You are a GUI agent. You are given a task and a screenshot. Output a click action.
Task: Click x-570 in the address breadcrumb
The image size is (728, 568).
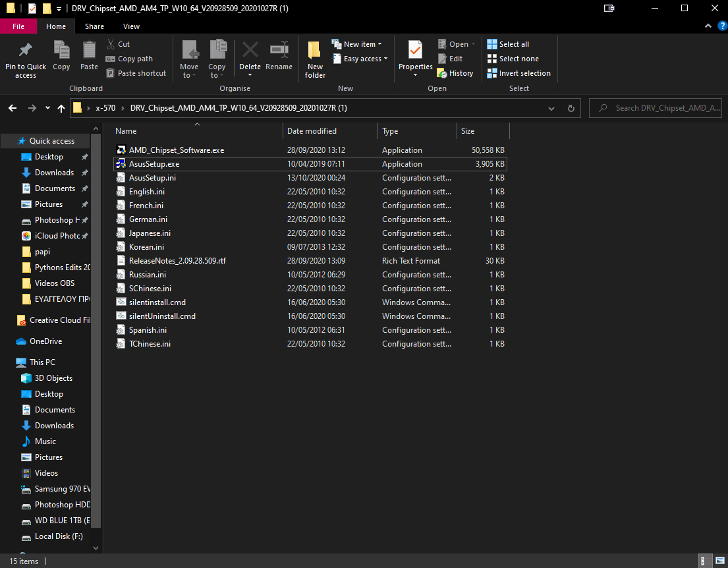pyautogui.click(x=105, y=108)
